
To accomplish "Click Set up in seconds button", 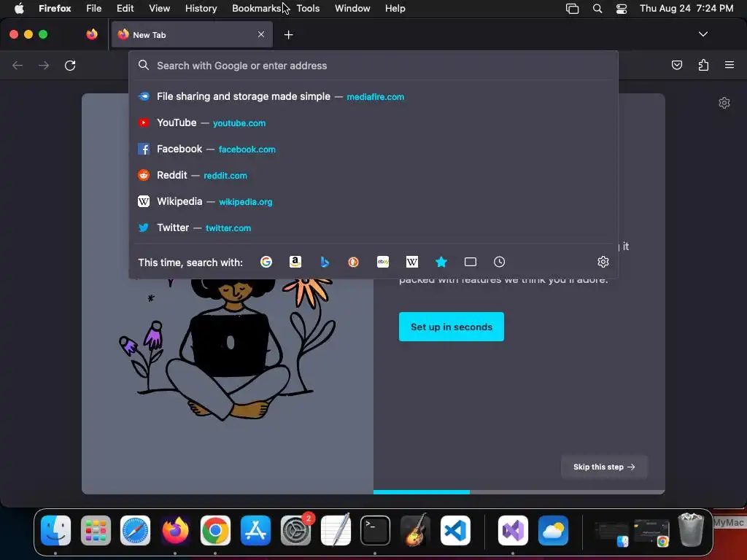I will click(x=451, y=327).
